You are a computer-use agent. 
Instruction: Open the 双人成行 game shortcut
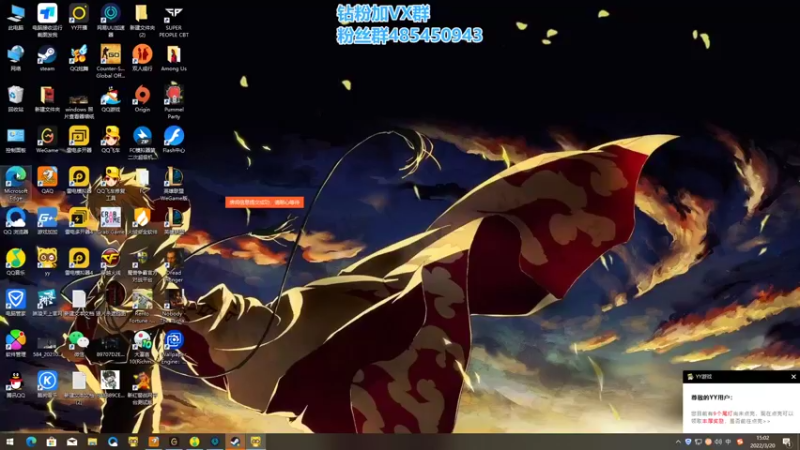pos(142,58)
